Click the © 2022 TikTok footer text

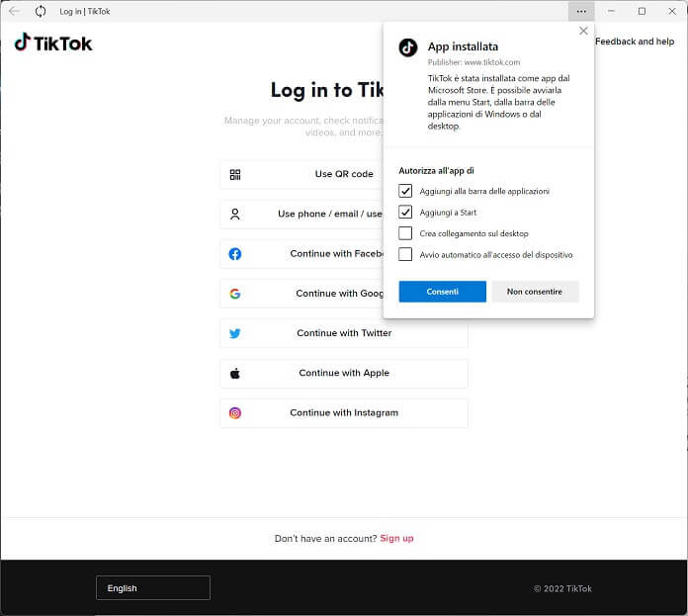(562, 588)
